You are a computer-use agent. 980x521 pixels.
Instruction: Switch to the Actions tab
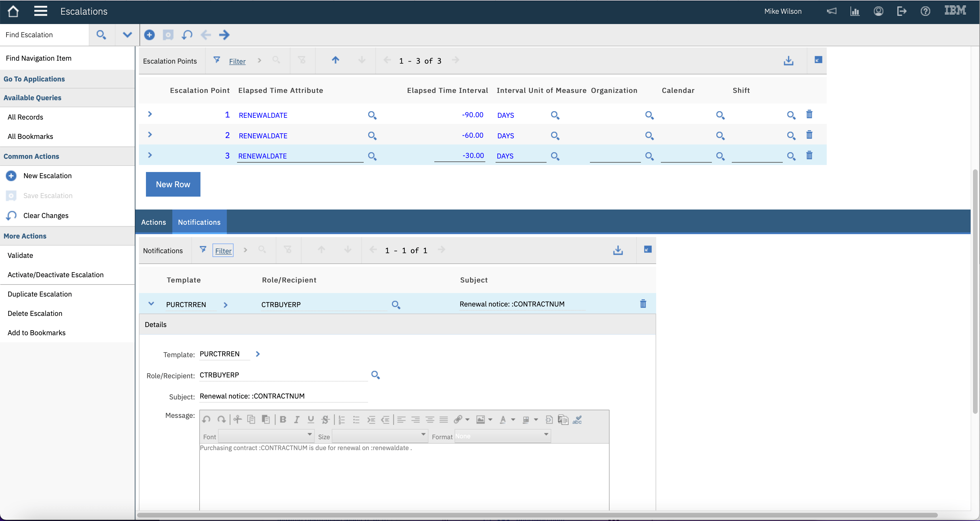pyautogui.click(x=153, y=222)
